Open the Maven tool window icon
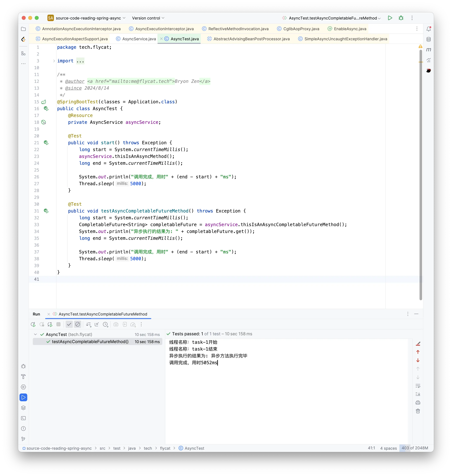This screenshot has height=476, width=452. [x=428, y=50]
